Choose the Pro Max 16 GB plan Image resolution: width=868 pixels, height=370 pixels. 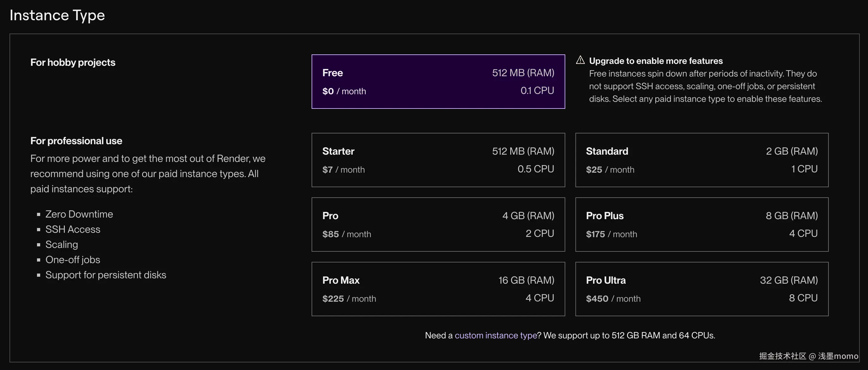pos(438,289)
